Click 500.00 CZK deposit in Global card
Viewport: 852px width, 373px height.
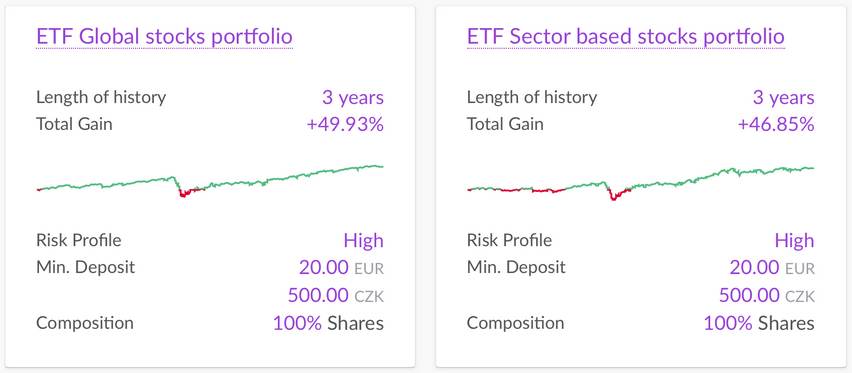[336, 295]
